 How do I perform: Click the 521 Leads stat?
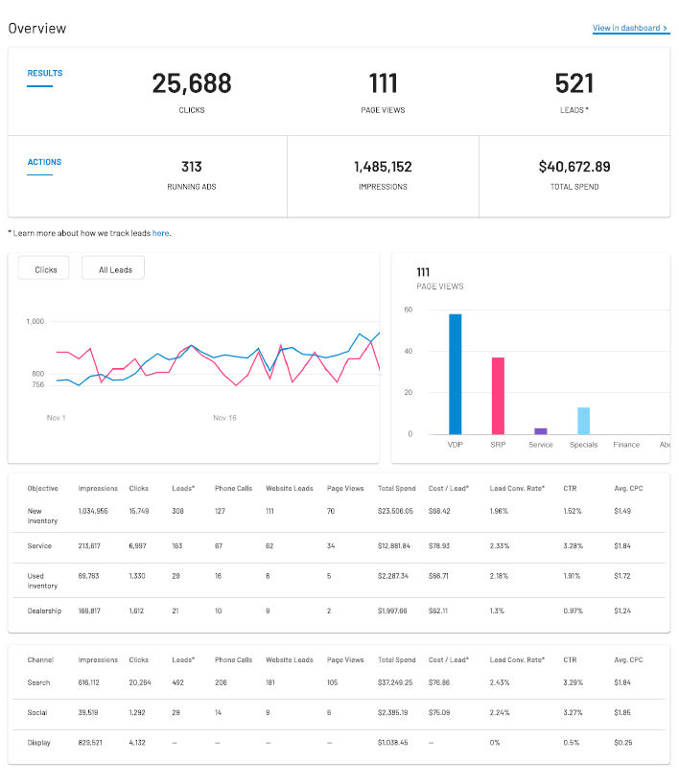tap(574, 84)
